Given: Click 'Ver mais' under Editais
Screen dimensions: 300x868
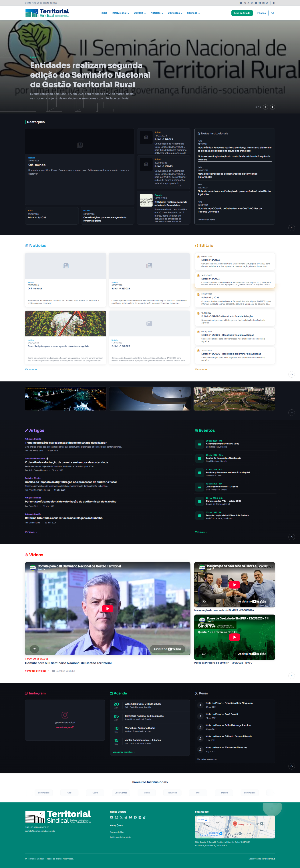Looking at the screenshot, I should (x=201, y=369).
